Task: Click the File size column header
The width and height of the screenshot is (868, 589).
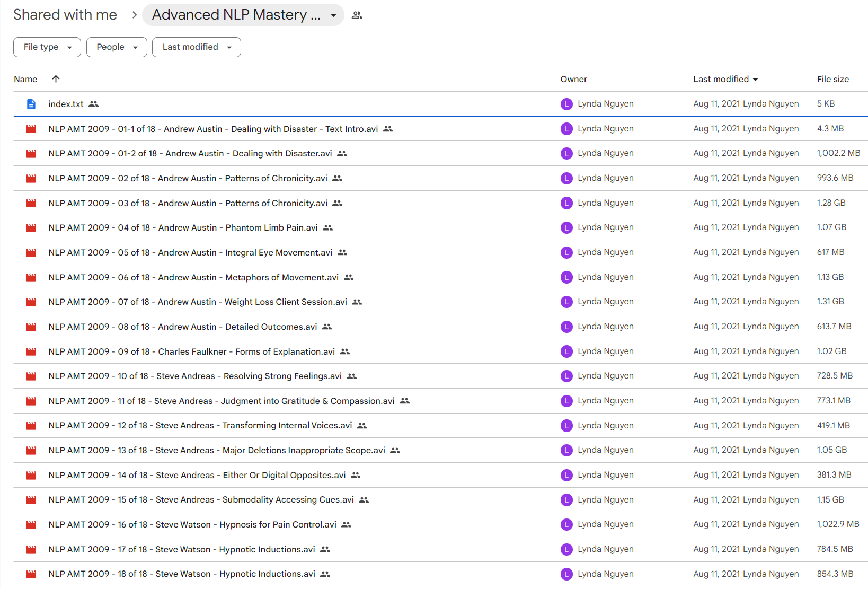Action: pos(833,79)
